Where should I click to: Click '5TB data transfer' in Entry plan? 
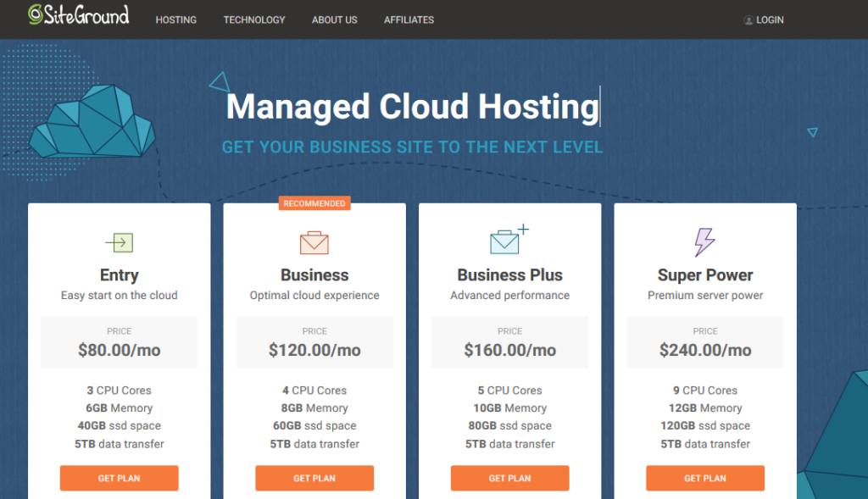click(119, 444)
